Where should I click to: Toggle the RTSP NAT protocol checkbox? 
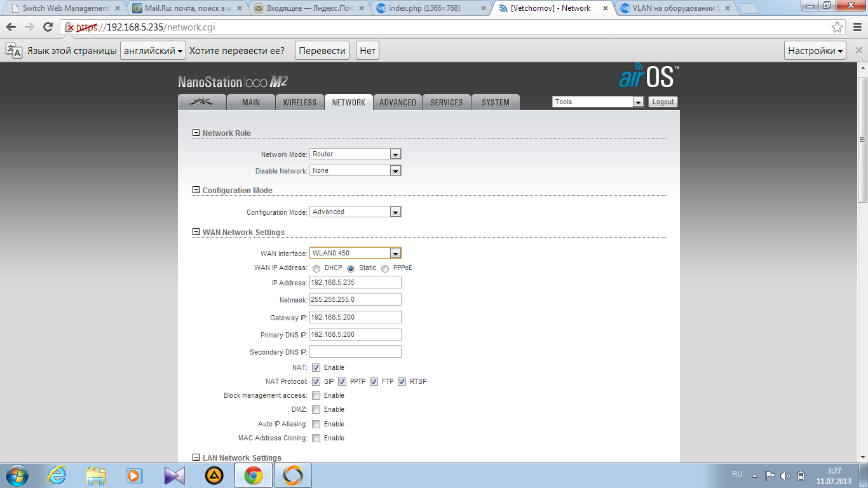[x=402, y=381]
